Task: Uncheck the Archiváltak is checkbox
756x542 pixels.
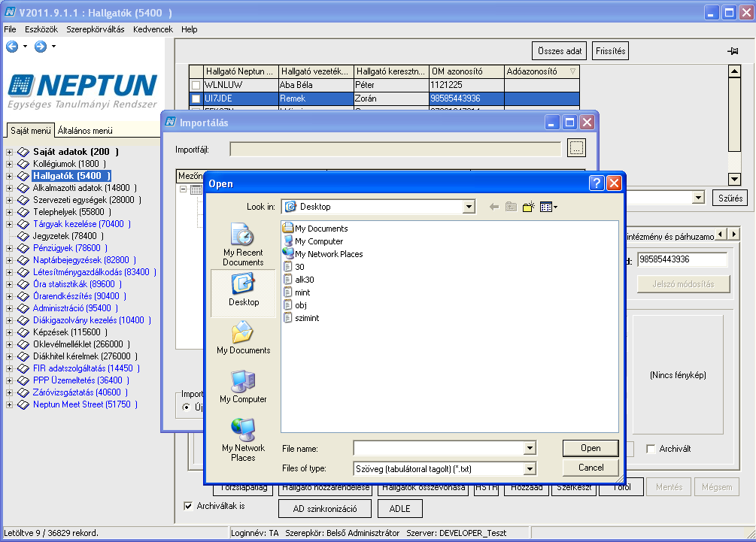Action: [188, 506]
